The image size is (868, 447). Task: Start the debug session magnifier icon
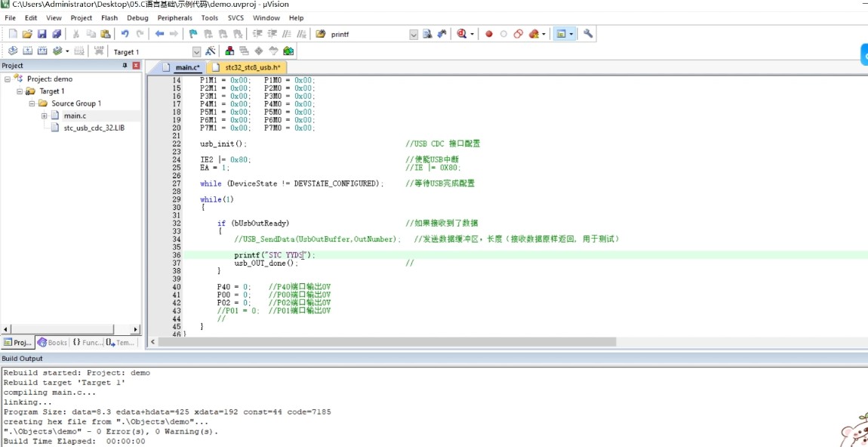tap(461, 34)
